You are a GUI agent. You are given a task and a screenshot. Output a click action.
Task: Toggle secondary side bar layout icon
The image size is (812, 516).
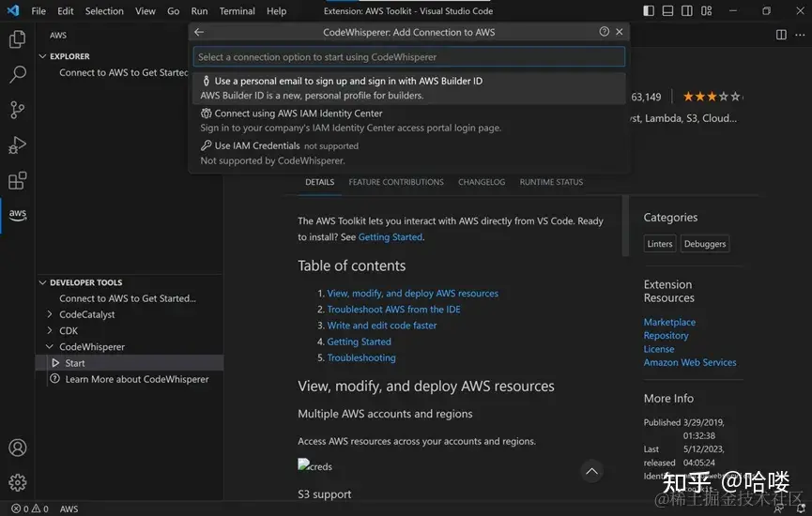[686, 11]
